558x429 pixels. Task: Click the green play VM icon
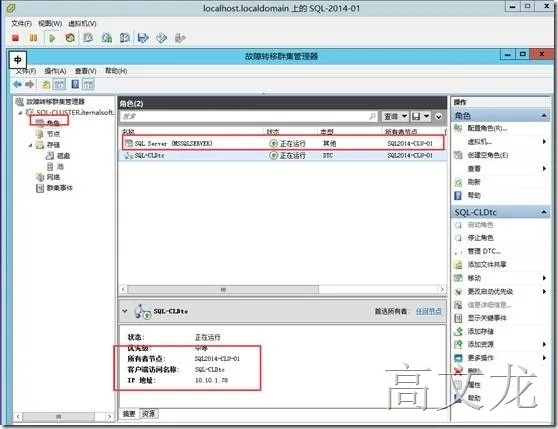tap(52, 38)
